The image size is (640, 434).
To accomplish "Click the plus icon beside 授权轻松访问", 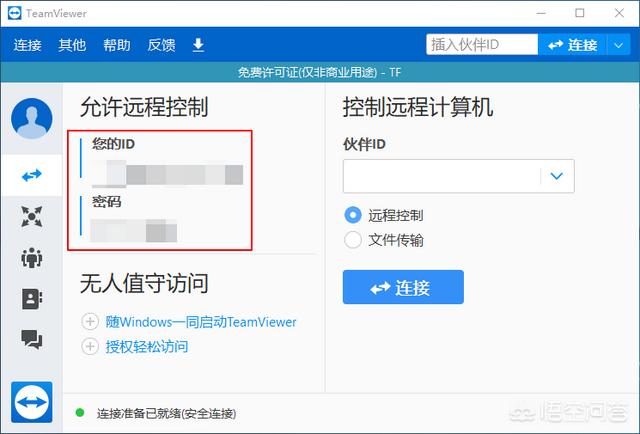I will point(90,347).
